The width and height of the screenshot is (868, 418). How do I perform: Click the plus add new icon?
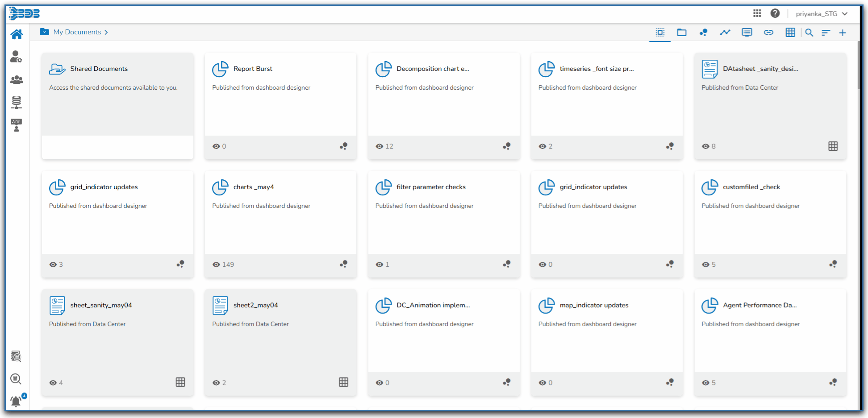tap(843, 33)
